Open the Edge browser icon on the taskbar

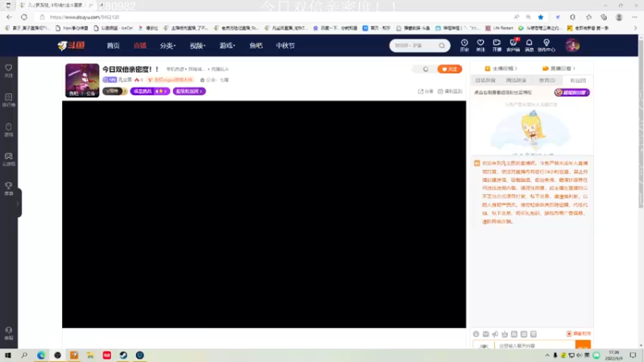[x=41, y=355]
